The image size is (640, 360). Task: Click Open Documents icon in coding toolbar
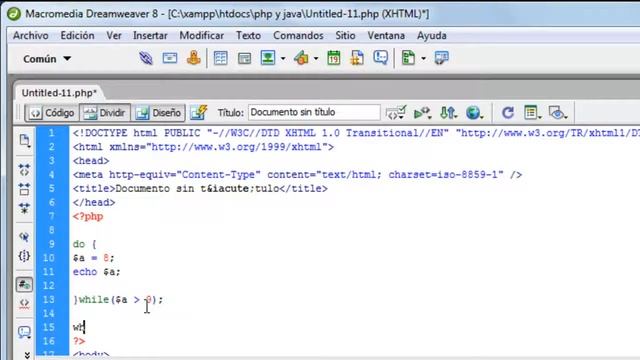pos(24,140)
